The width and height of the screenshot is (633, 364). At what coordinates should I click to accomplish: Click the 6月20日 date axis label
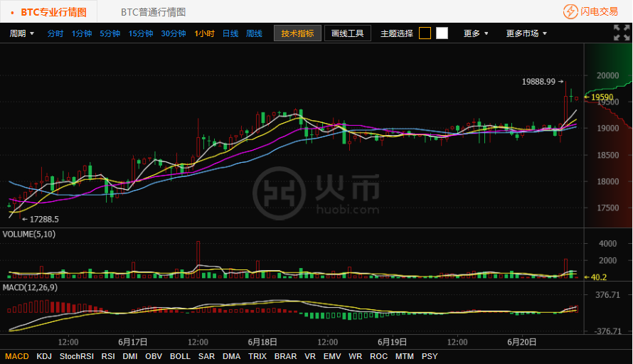click(522, 342)
